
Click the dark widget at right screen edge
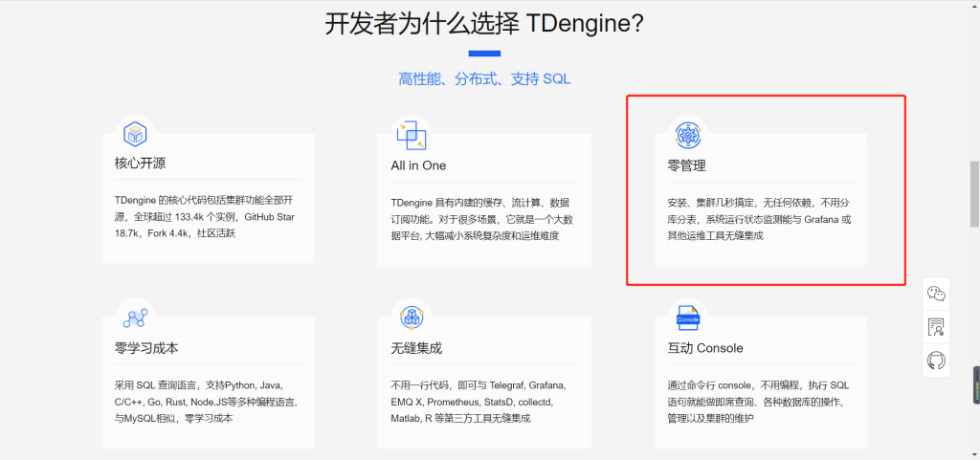tap(976, 384)
